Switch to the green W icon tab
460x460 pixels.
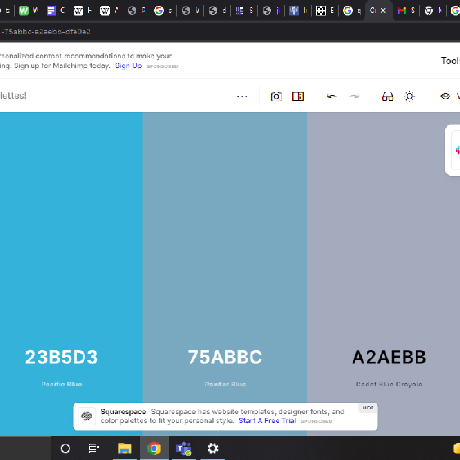point(24,11)
